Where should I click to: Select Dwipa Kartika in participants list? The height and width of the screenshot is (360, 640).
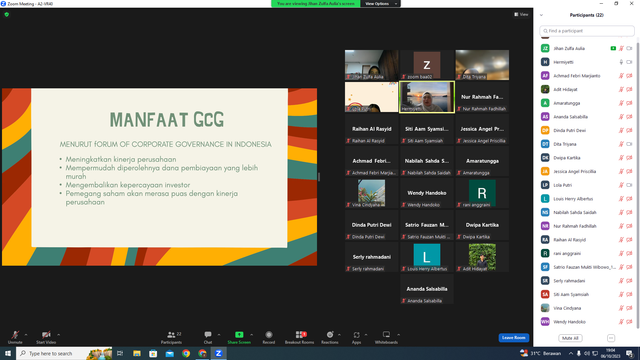pos(587,158)
